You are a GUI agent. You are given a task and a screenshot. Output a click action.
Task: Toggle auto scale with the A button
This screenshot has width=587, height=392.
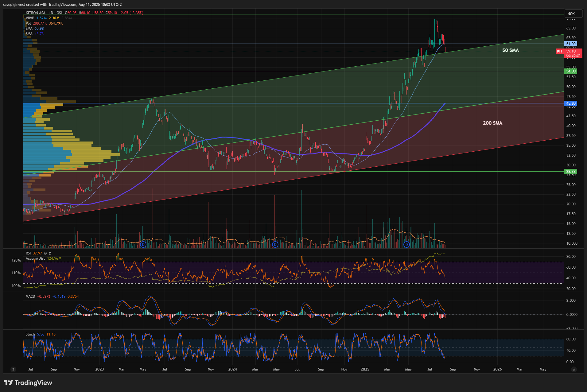coord(574,369)
